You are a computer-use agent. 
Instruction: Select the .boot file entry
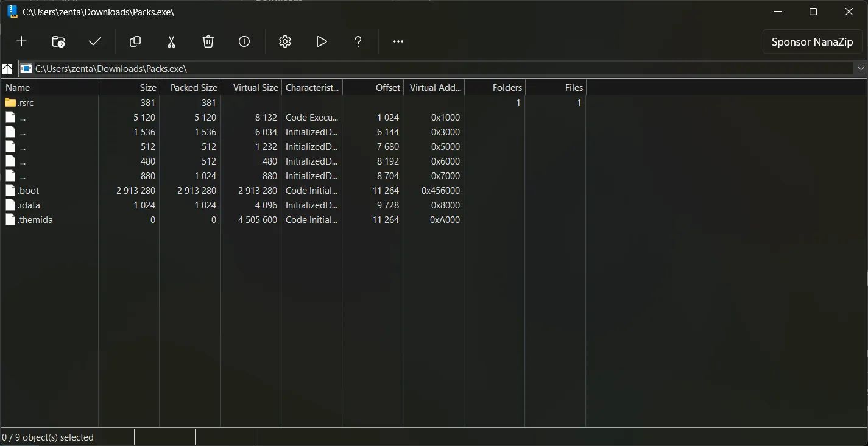click(x=29, y=191)
